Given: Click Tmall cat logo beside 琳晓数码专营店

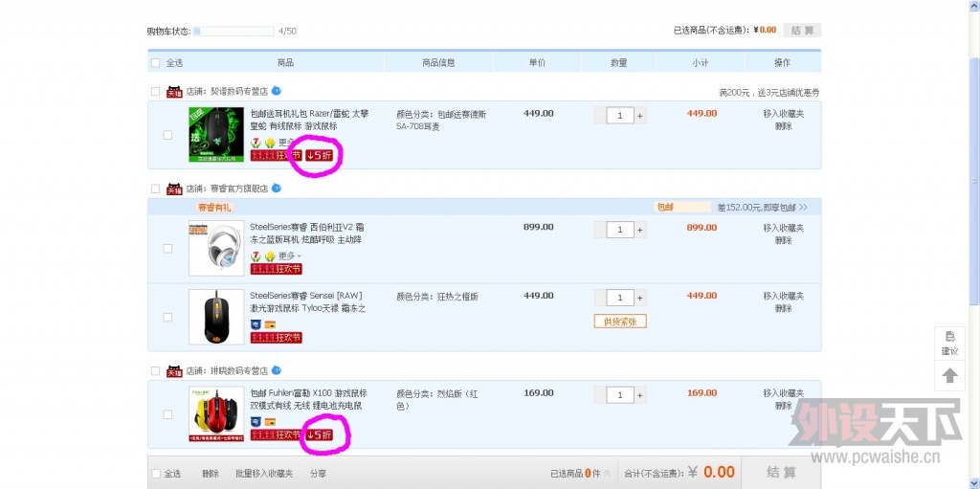Looking at the screenshot, I should 174,370.
